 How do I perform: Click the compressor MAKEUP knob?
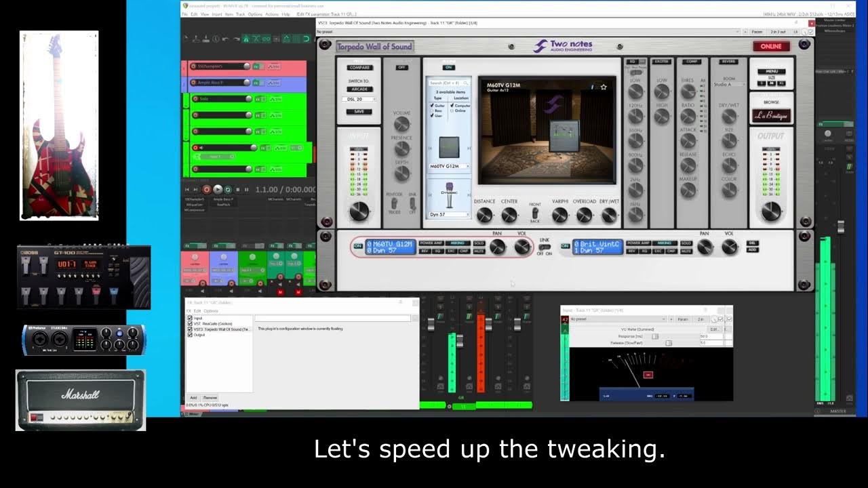click(x=688, y=190)
